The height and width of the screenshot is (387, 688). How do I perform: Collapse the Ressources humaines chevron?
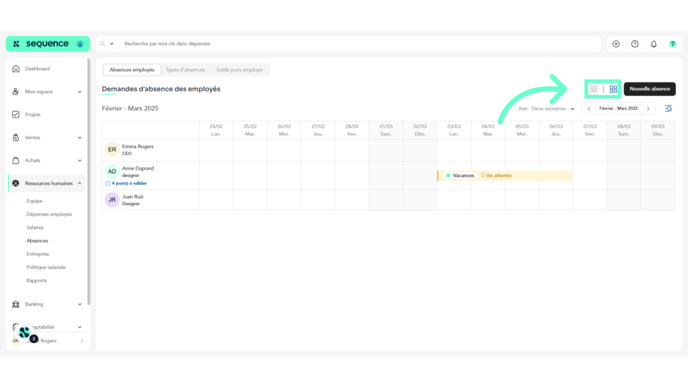point(79,183)
